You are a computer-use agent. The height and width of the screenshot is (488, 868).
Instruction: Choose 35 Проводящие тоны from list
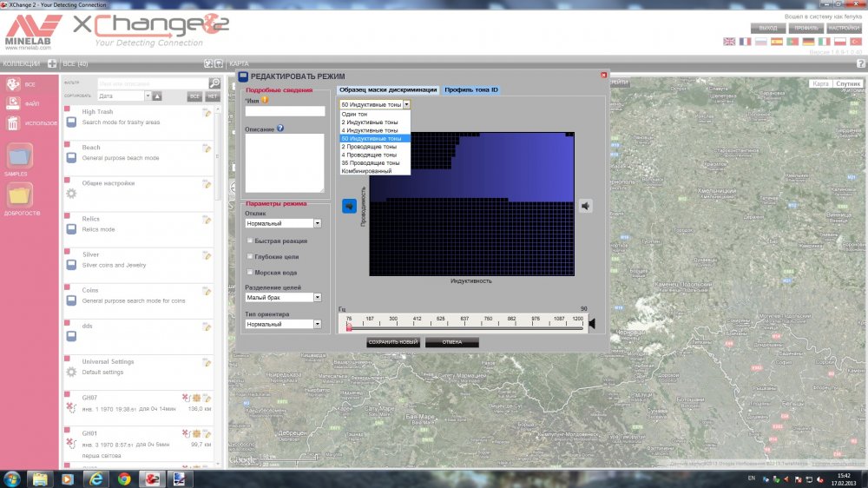point(371,162)
